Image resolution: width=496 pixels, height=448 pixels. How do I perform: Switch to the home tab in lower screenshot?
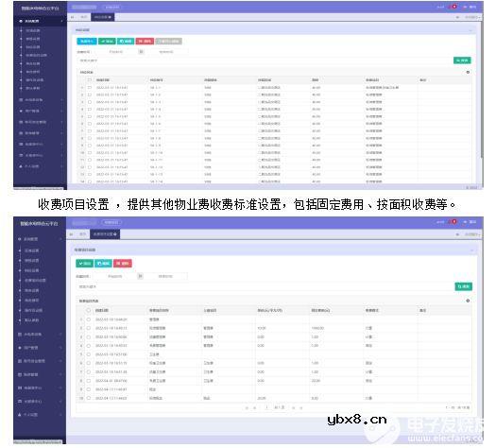click(x=82, y=234)
